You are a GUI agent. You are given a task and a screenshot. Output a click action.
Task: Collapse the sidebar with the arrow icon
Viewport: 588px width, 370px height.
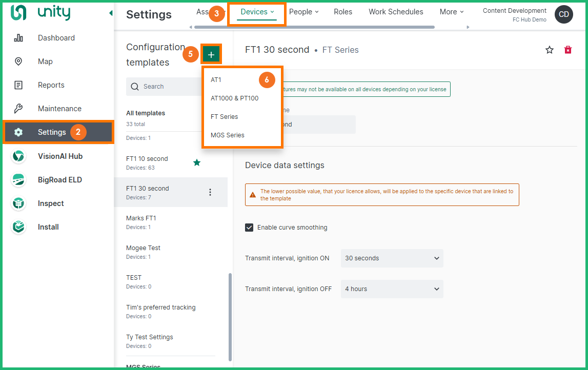111,13
